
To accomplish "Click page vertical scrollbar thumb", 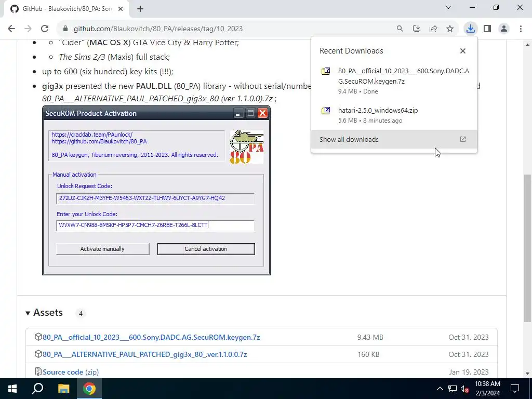I will click(527, 248).
